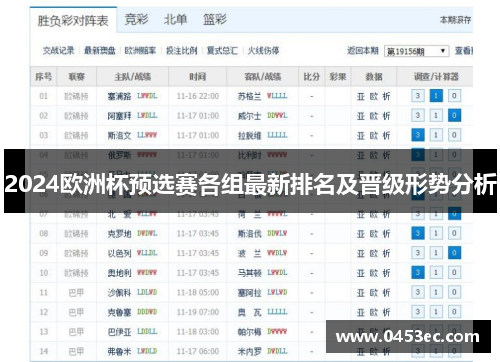This screenshot has width=500, height=362.
Task: Toggle the 3 pick for the 斯洛文 row
Action: click(418, 135)
